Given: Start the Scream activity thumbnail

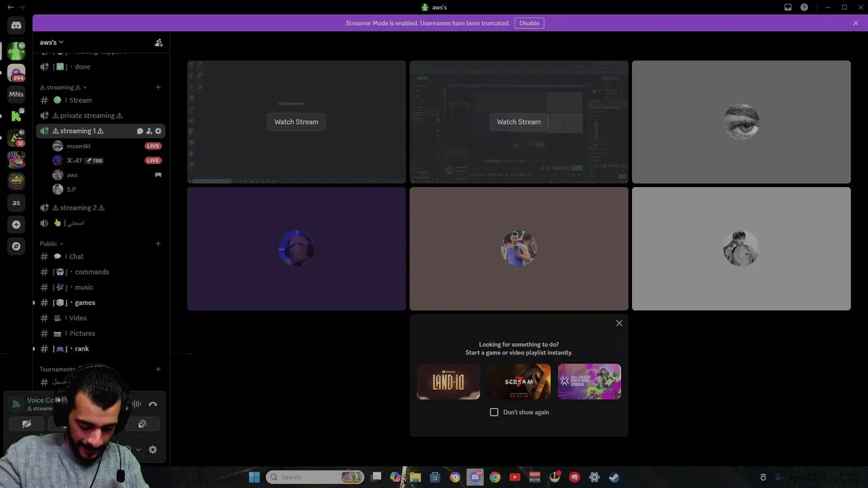Looking at the screenshot, I should (519, 382).
